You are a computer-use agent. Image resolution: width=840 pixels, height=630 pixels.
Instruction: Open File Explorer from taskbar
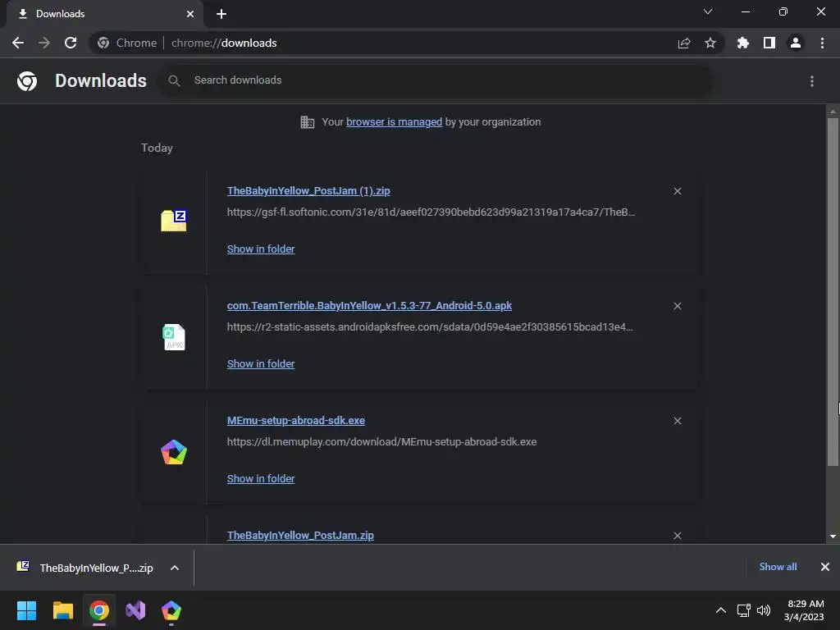click(x=62, y=610)
